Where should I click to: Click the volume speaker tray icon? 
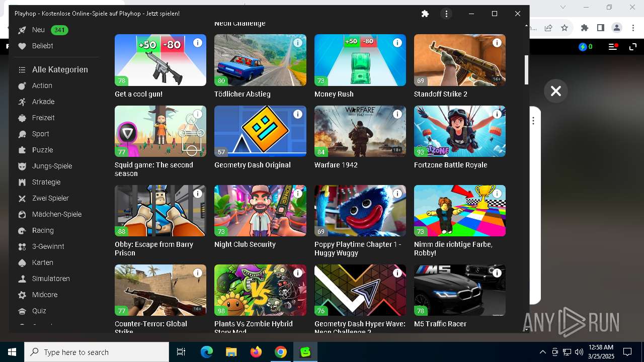(x=579, y=352)
